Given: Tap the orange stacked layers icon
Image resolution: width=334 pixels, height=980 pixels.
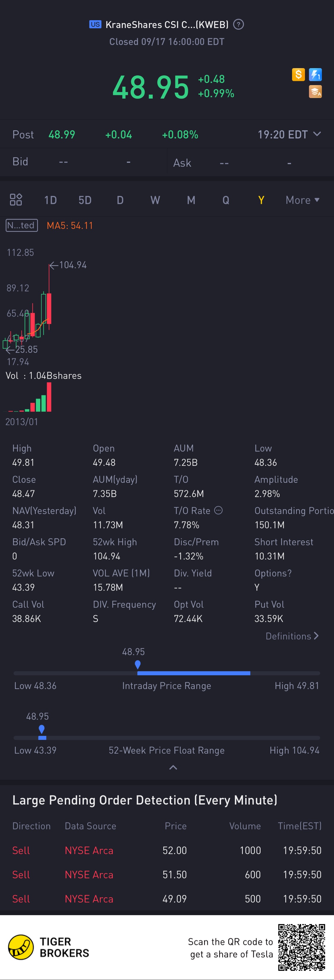Looking at the screenshot, I should (315, 92).
